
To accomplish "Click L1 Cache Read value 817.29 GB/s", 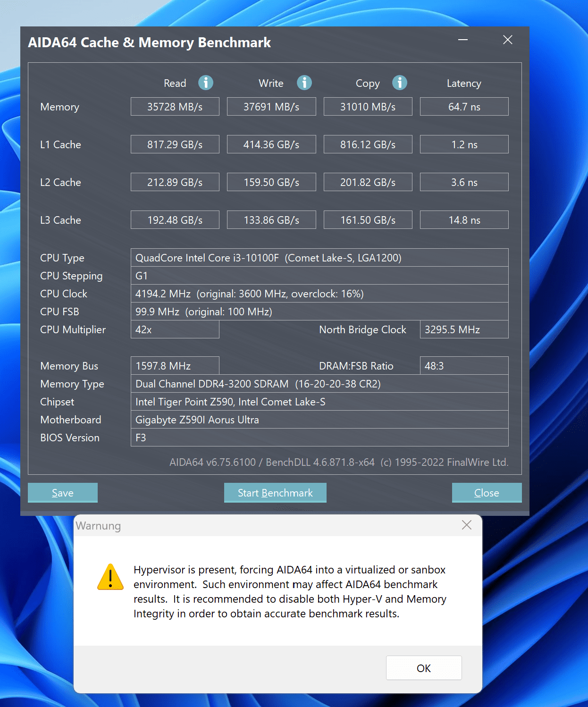I will click(175, 144).
